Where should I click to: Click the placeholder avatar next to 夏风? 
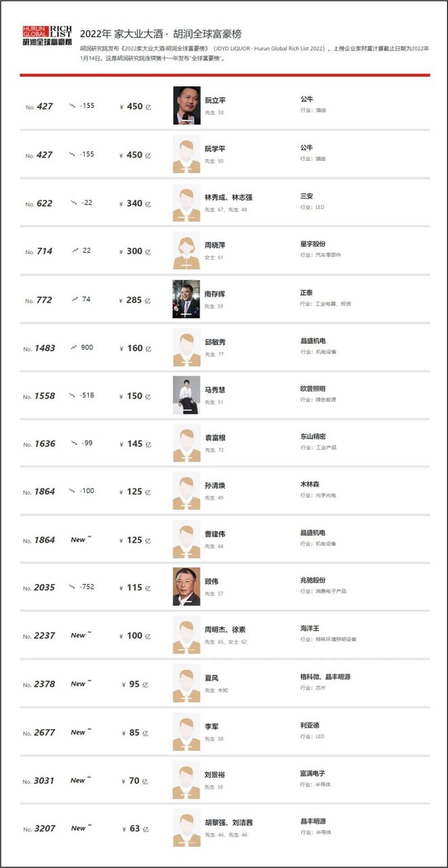click(187, 683)
